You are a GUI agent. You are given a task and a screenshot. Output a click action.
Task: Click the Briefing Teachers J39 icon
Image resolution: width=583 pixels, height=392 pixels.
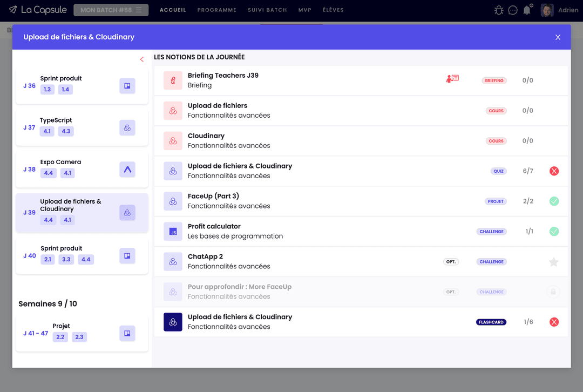tap(173, 80)
